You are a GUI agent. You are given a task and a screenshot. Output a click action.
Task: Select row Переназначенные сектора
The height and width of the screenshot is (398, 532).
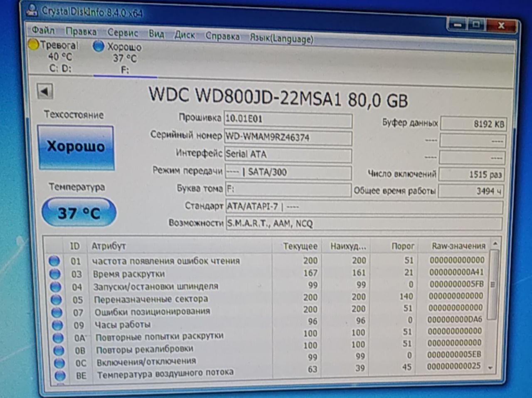coord(268,298)
